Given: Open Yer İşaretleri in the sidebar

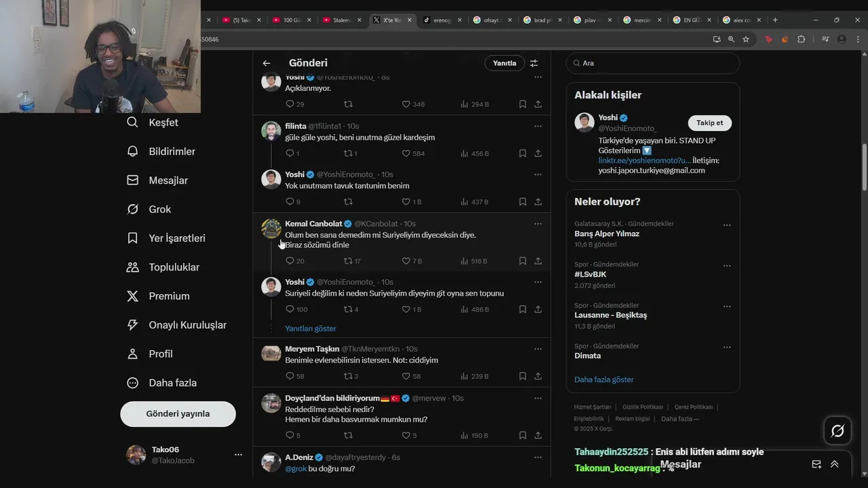Looking at the screenshot, I should point(166,238).
